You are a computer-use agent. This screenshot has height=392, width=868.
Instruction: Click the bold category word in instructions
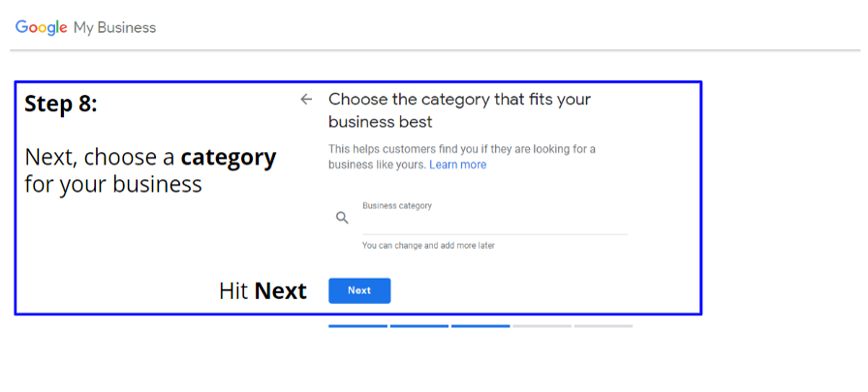tap(229, 159)
